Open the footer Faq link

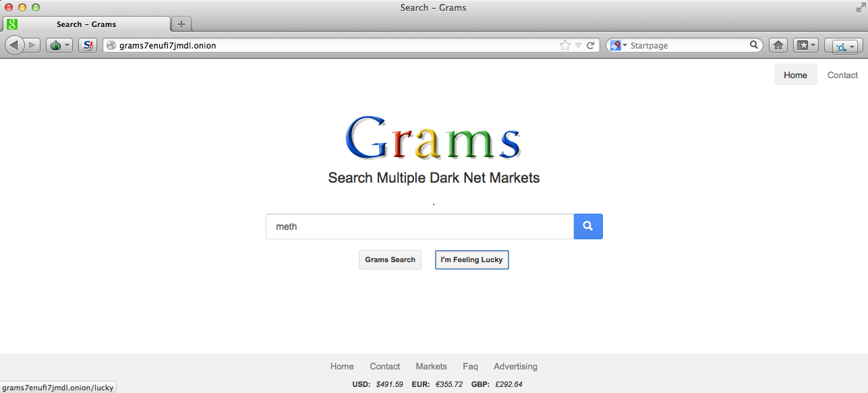[470, 367]
